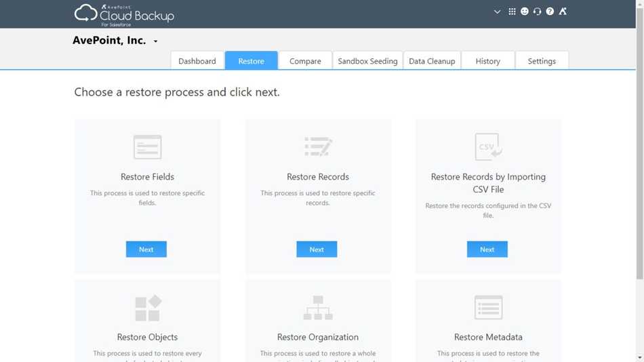This screenshot has width=644, height=362.
Task: Select the Restore tab
Action: [x=251, y=61]
